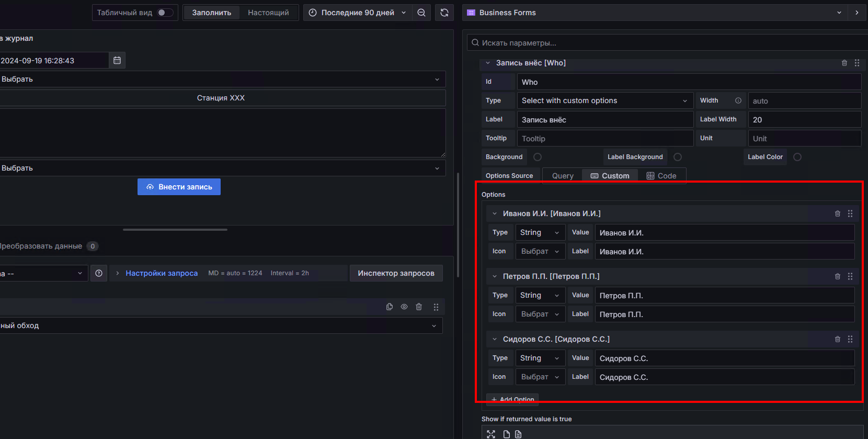Toggle the Табличный вид switch

165,13
